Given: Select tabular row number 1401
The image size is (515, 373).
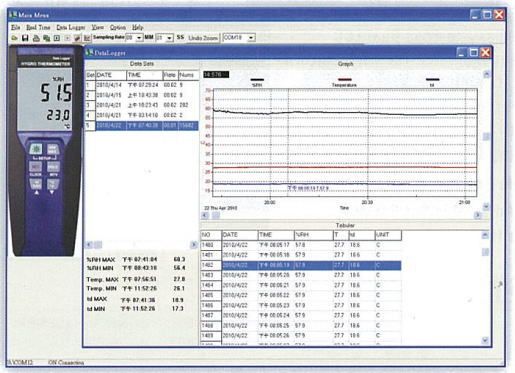Looking at the screenshot, I should (301, 255).
